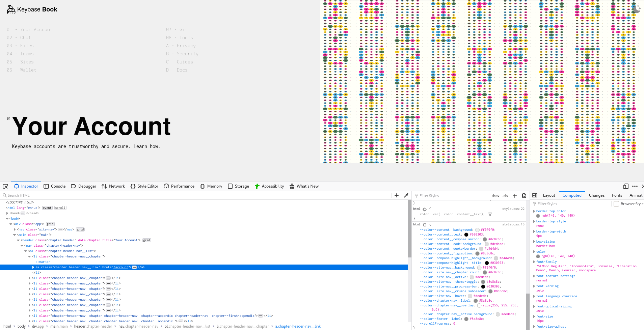The image size is (644, 330).
Task: Toggle the :hov pseudo-class panel
Action: pyautogui.click(x=496, y=196)
